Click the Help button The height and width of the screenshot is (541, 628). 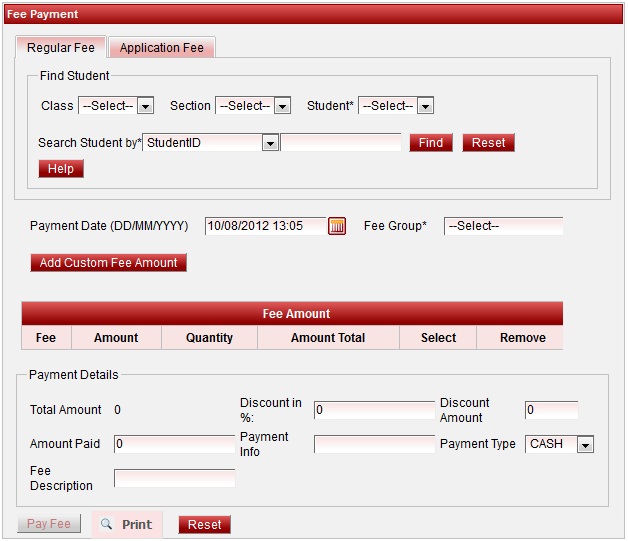coord(61,169)
